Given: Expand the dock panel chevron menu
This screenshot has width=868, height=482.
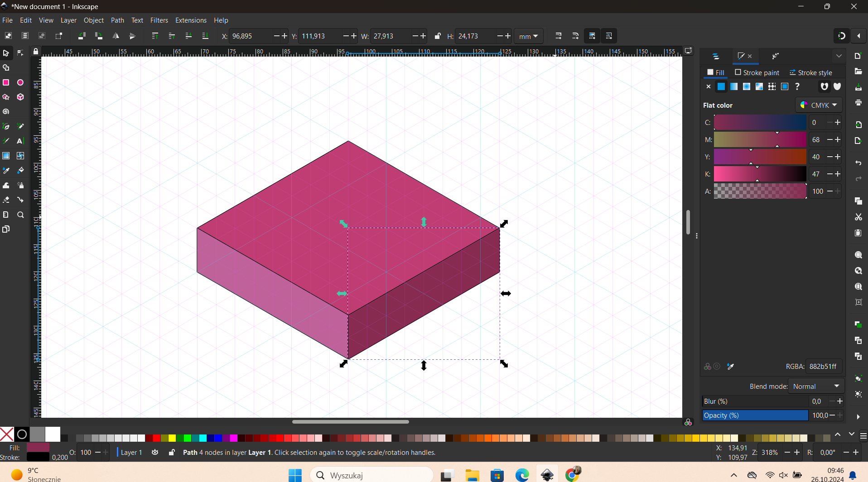Looking at the screenshot, I should (839, 56).
